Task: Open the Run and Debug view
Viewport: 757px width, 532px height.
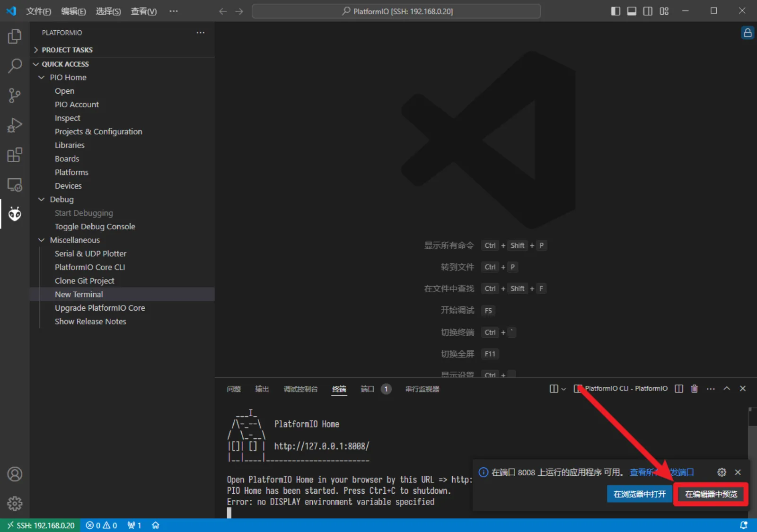Action: pos(15,125)
